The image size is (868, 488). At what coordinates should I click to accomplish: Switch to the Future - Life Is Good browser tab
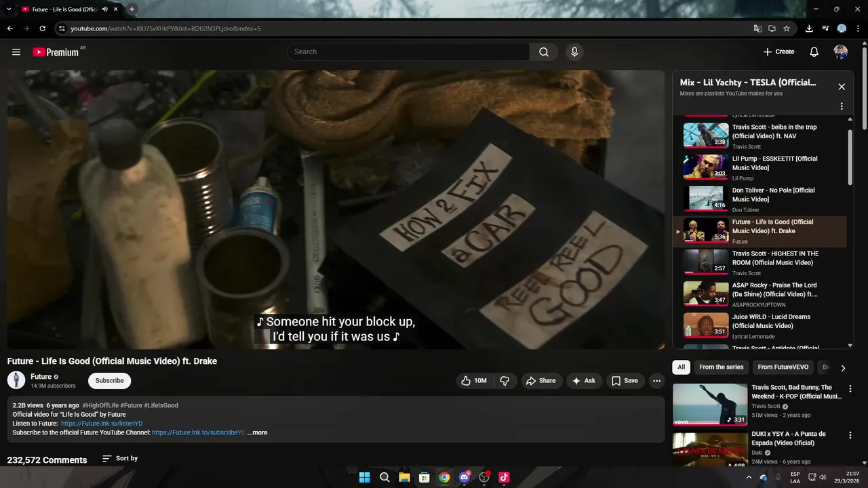tap(64, 9)
